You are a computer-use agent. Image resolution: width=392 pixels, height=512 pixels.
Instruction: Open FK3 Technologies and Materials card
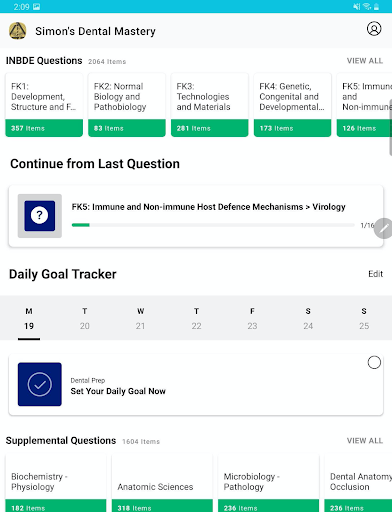pos(210,105)
